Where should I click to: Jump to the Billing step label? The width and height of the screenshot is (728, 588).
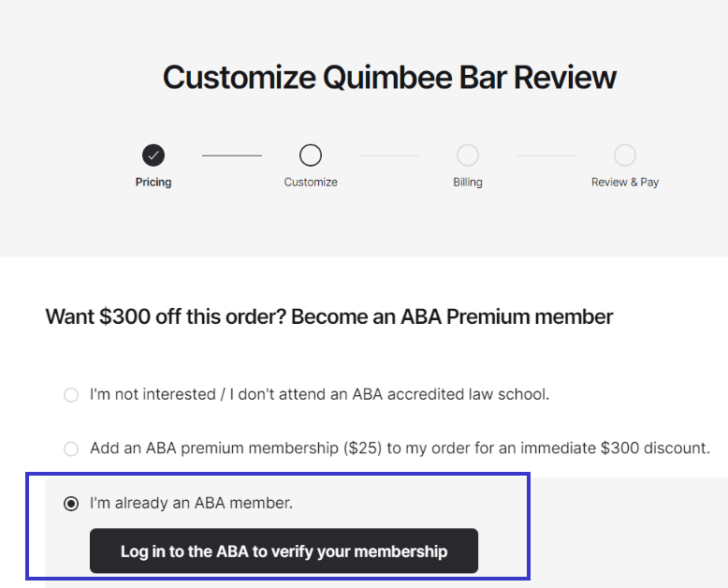(468, 182)
